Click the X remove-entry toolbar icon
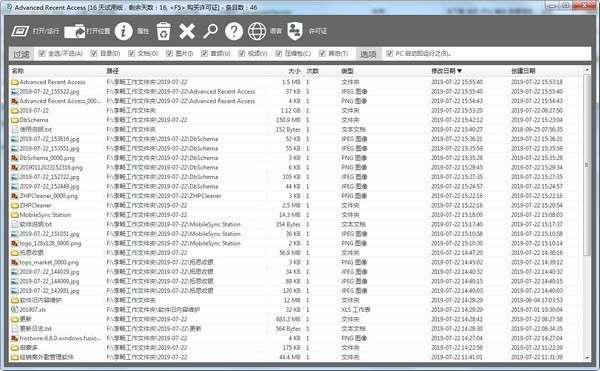600x371 pixels. (x=187, y=31)
